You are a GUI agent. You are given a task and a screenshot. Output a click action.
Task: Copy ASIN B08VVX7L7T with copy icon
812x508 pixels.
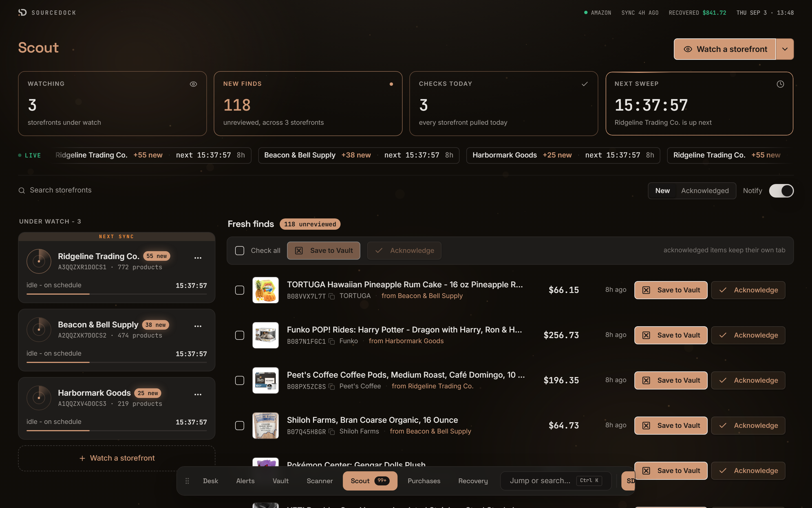[332, 296]
